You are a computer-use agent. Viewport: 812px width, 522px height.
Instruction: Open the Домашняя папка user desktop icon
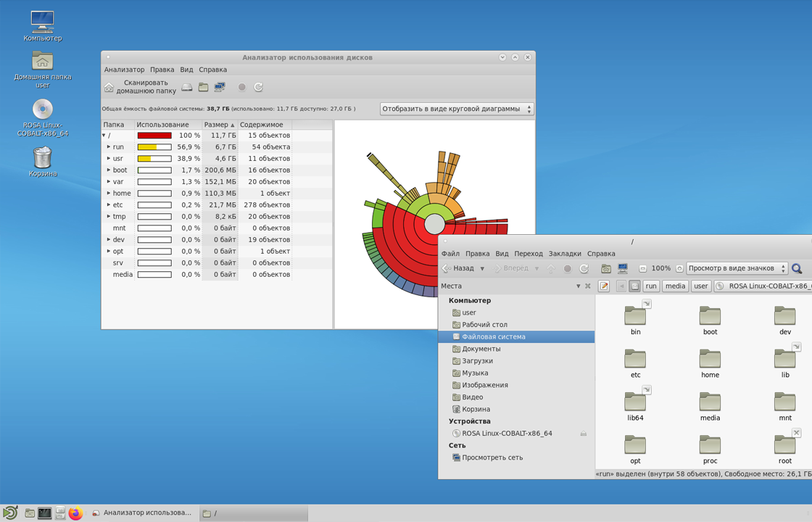tap(43, 70)
